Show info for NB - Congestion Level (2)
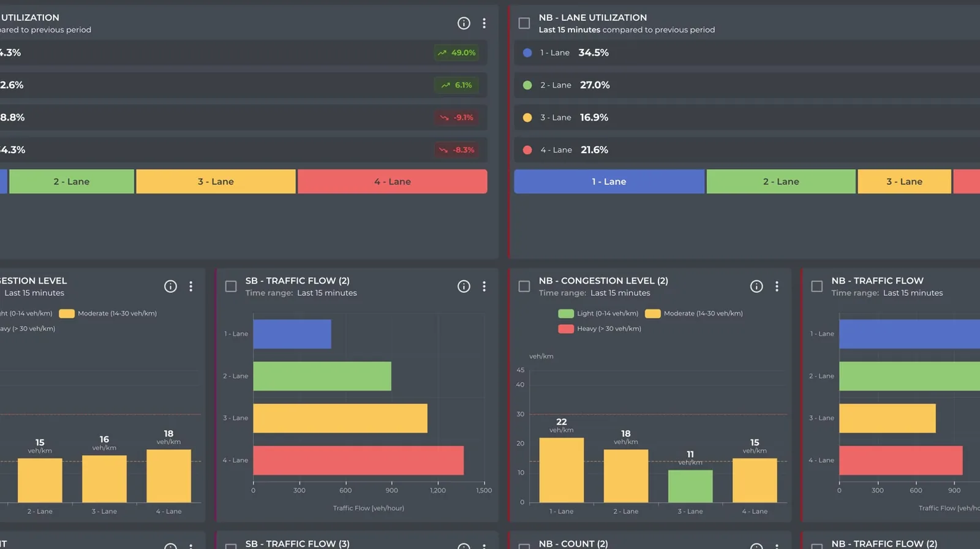980x549 pixels. pyautogui.click(x=756, y=286)
